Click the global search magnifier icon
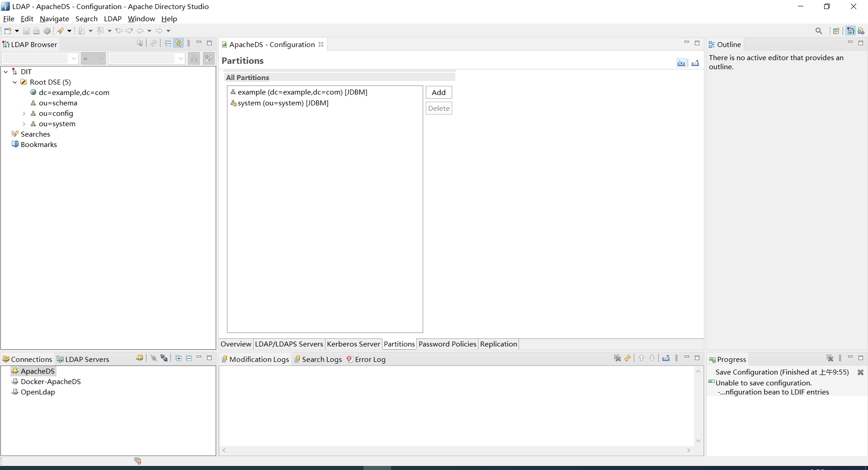The height and width of the screenshot is (470, 868). click(x=818, y=31)
